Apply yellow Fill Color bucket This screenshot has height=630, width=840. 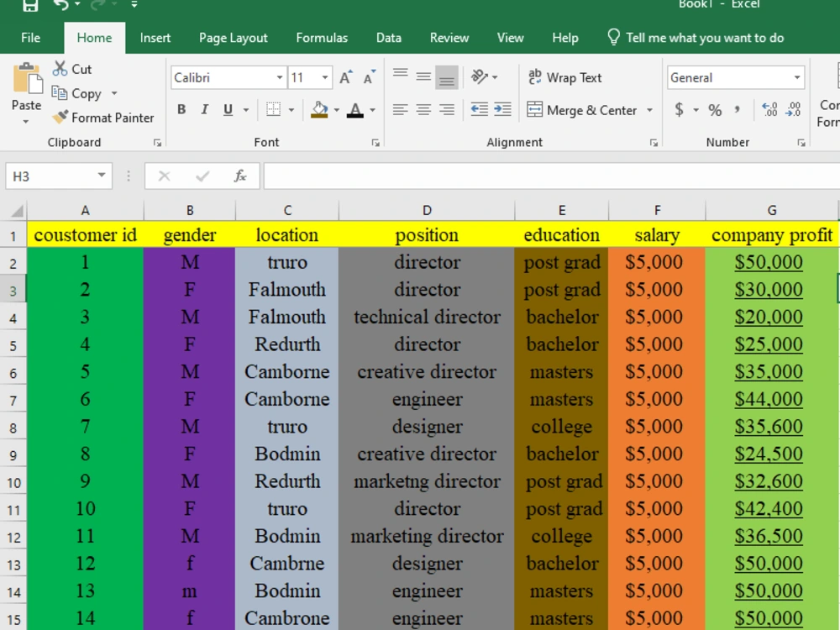(x=319, y=110)
